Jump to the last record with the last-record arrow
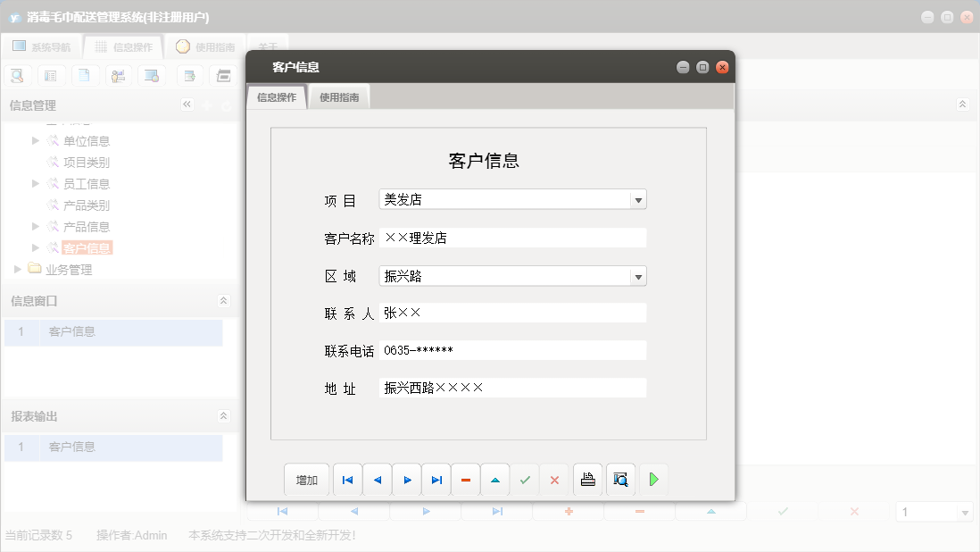980x552 pixels. pos(436,480)
